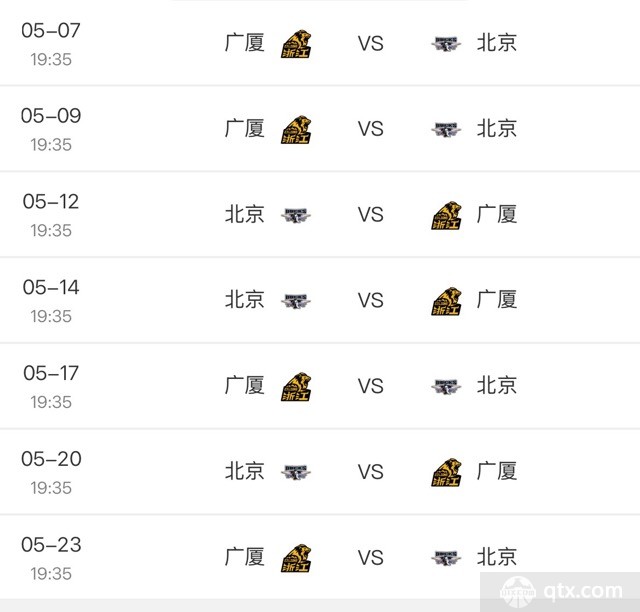This screenshot has height=612, width=640.
Task: Click the Guangsha lion logo in the 05-14 match
Action: point(446,301)
